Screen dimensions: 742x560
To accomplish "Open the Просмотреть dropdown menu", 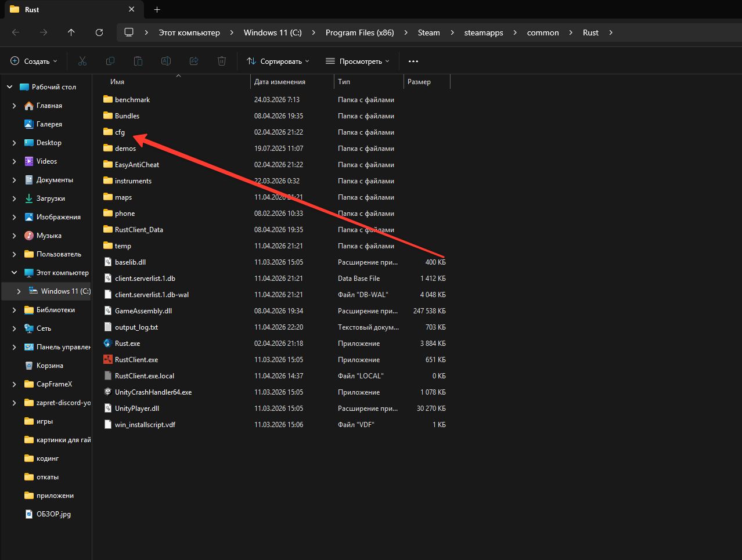I will [358, 61].
